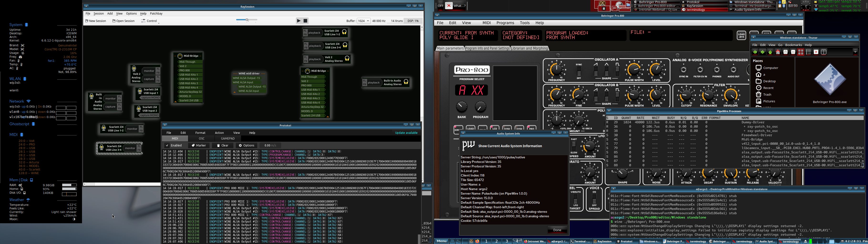Switch to OSC tab in Protokol
Screen dimensions: 868x244
201,139
